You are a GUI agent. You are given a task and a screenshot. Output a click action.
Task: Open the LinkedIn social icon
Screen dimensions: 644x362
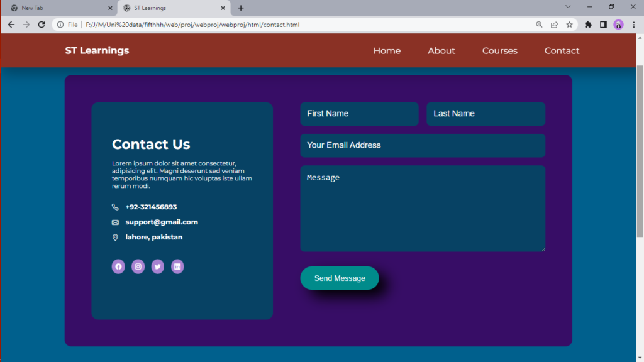(177, 266)
